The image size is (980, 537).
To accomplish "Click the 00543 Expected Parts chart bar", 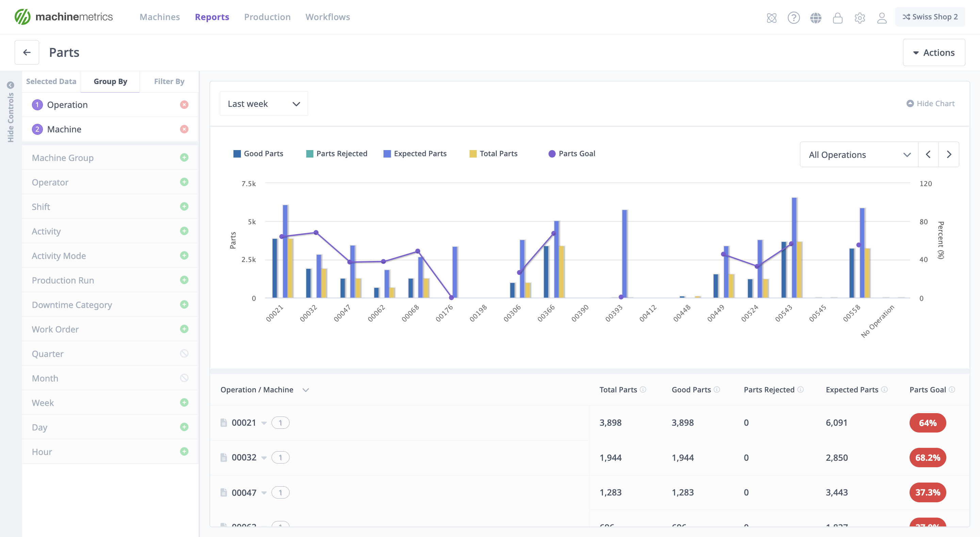I will 794,247.
